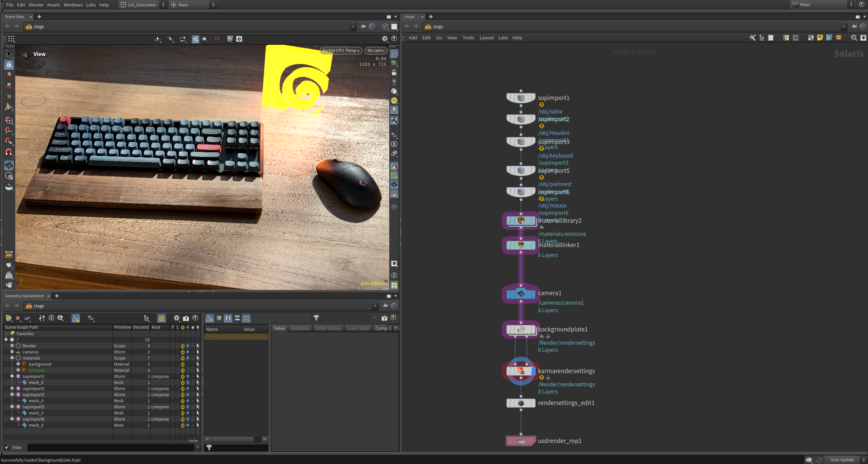Screen dimensions: 868x464
Task: Click the Auto Update button
Action: pyautogui.click(x=842, y=460)
